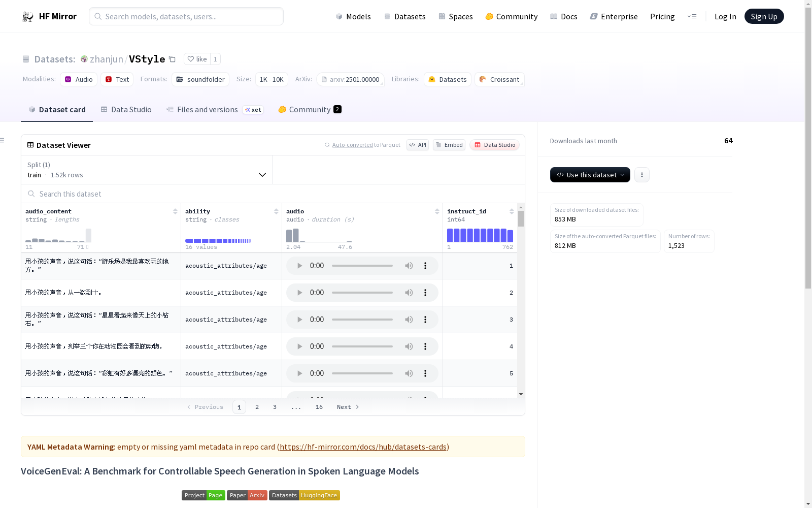The image size is (812, 508).
Task: Click the Project Page badge
Action: coord(204,495)
